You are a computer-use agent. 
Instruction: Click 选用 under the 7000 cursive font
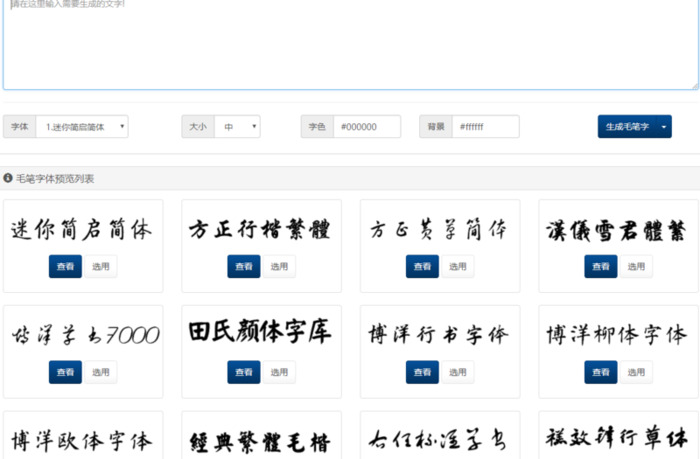pos(101,372)
